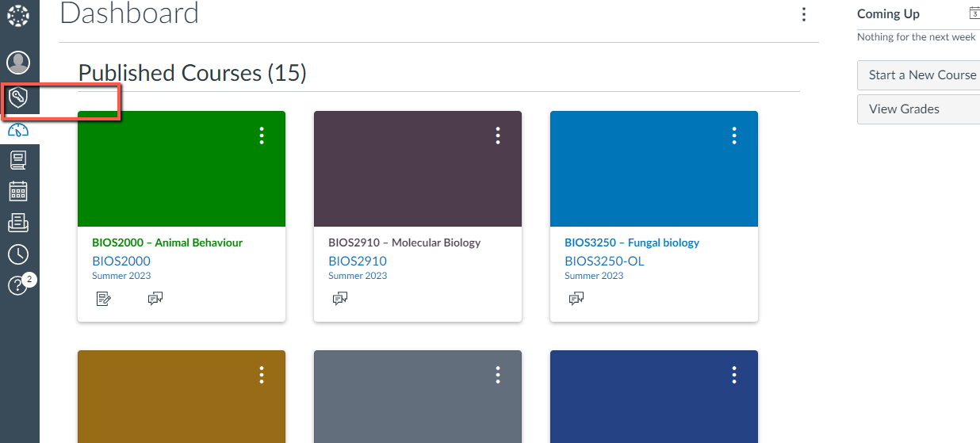
Task: Click the BIOS2910 course code link
Action: (358, 261)
